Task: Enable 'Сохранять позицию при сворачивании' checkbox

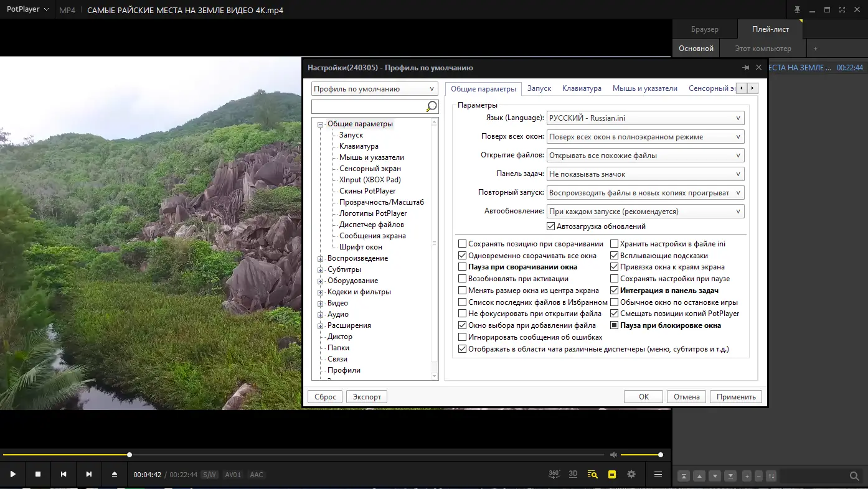Action: (462, 244)
